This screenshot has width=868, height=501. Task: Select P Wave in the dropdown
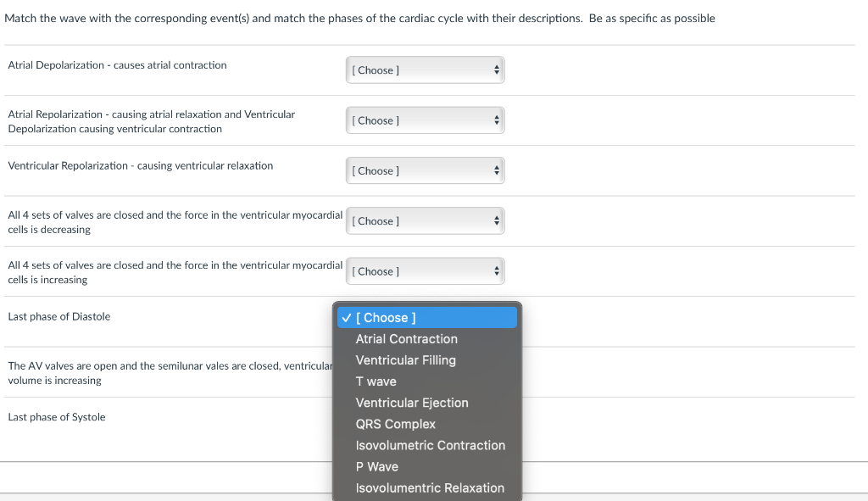tap(376, 466)
